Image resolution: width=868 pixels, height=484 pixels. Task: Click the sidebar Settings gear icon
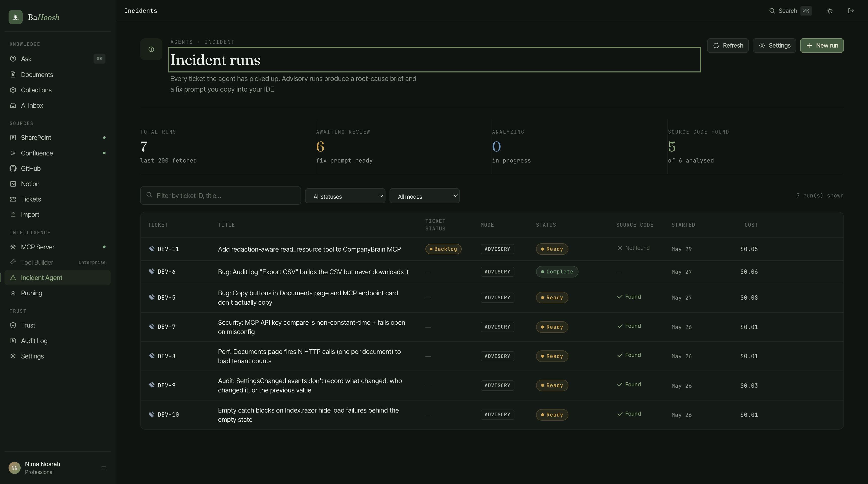pyautogui.click(x=13, y=356)
